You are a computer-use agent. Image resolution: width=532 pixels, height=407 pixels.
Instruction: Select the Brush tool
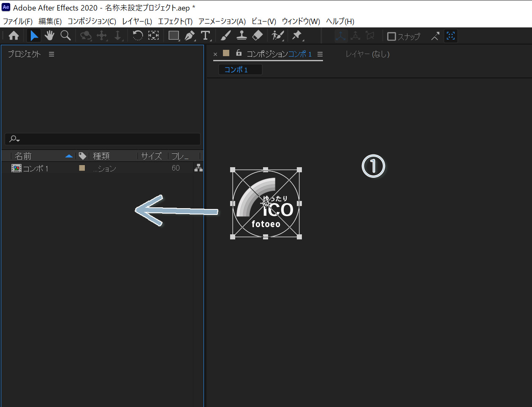(x=226, y=36)
